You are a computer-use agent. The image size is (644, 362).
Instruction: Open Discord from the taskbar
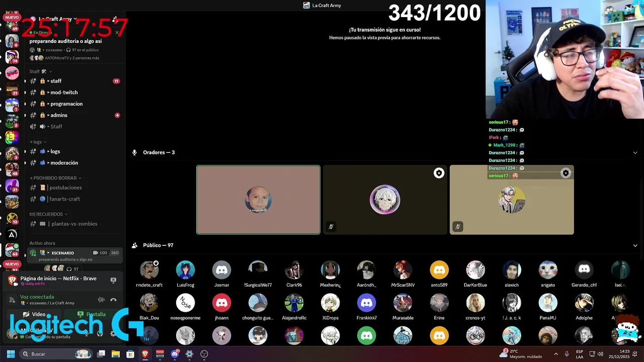[175, 354]
